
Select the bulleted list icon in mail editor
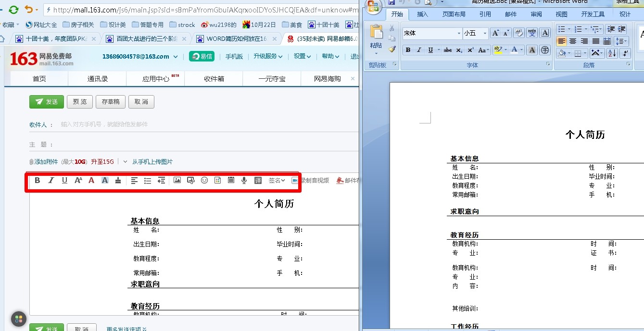[x=148, y=180]
